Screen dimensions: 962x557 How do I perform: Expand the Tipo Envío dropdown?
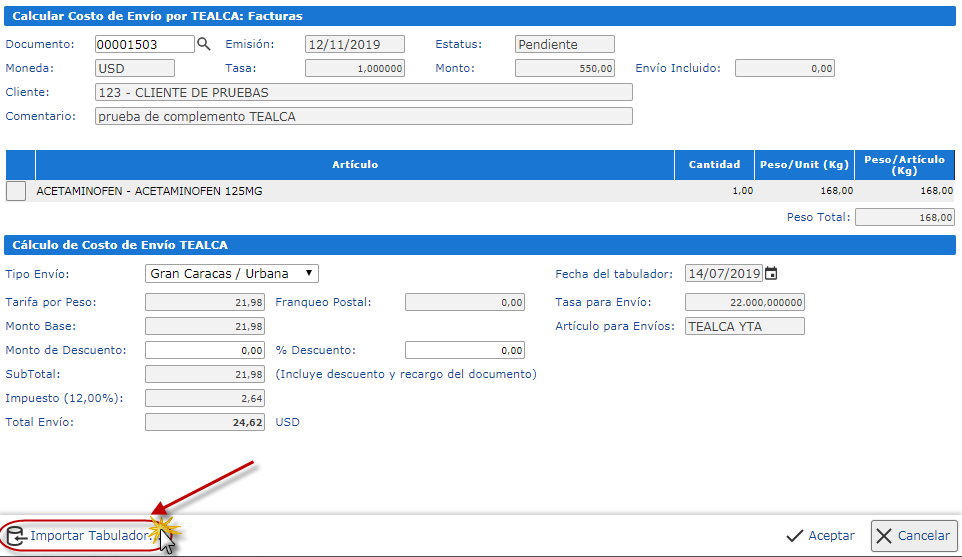[x=232, y=274]
